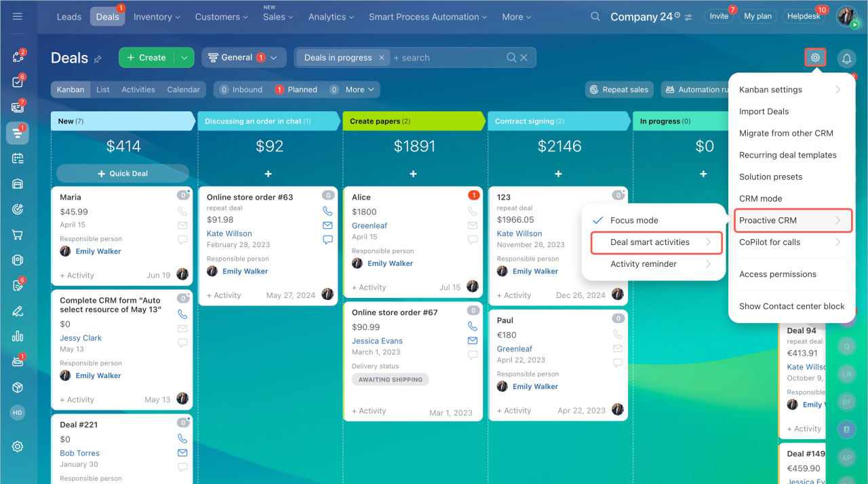
Task: Open the General pipeline dropdown
Action: point(243,58)
